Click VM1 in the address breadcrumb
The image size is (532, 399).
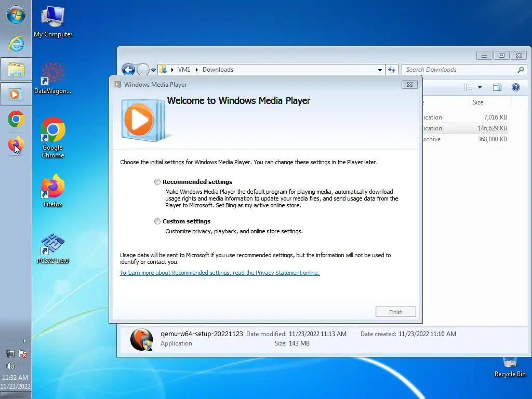point(184,70)
